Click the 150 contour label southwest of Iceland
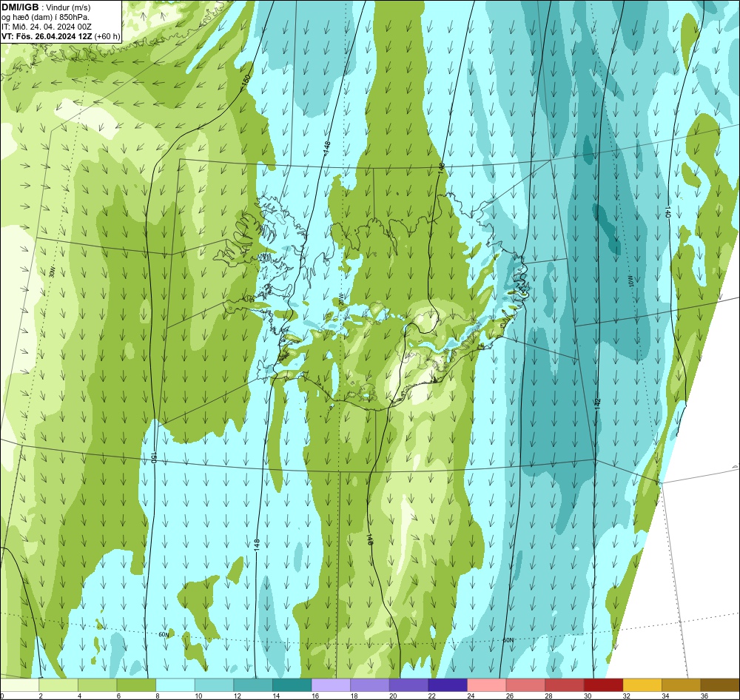The image size is (740, 700). (x=153, y=457)
